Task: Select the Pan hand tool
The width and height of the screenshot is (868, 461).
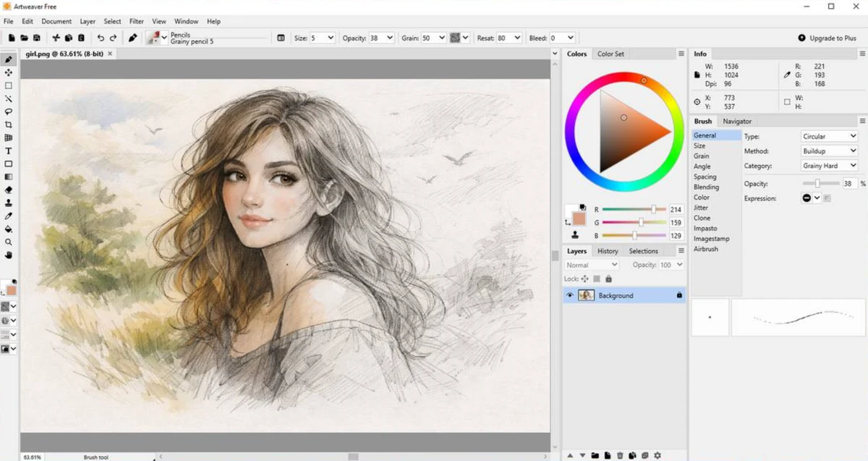Action: tap(9, 255)
